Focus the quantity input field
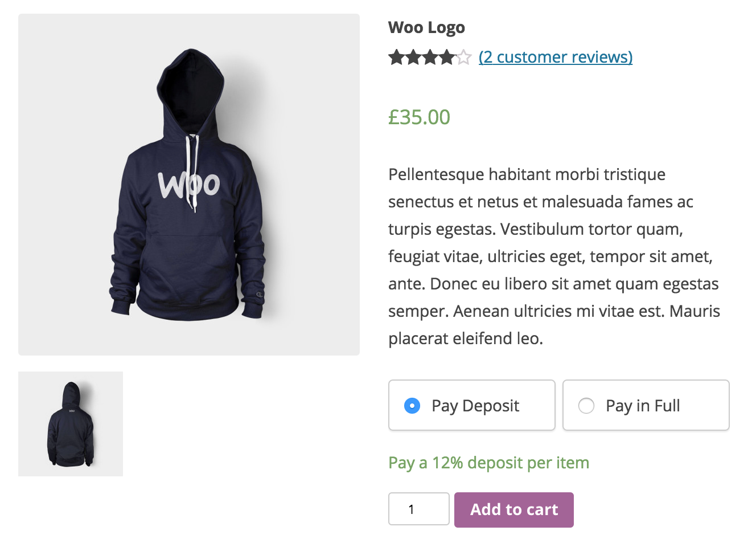Viewport: 756px width, 547px height. click(418, 509)
